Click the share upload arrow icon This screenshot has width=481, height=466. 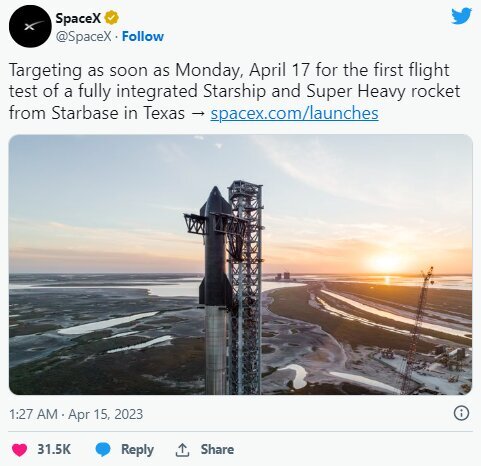click(x=182, y=450)
